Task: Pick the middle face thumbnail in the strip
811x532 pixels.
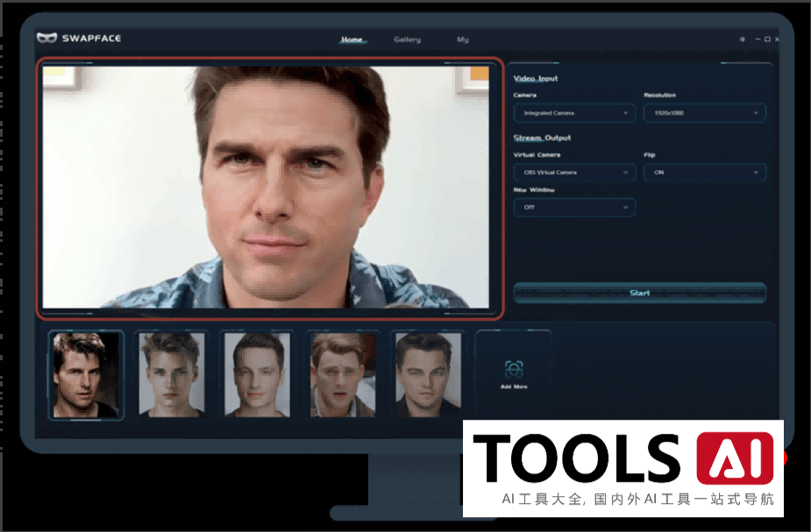Action: coord(257,374)
